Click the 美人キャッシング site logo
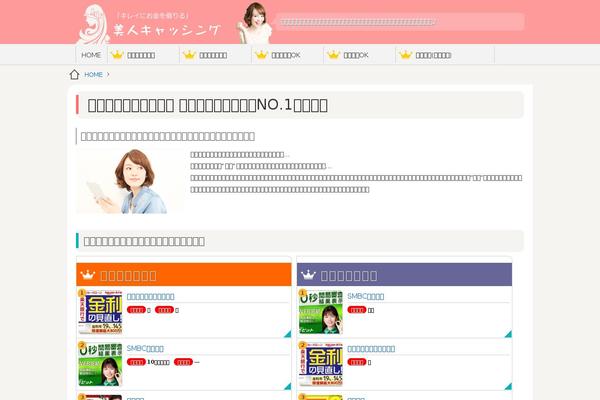 point(149,25)
